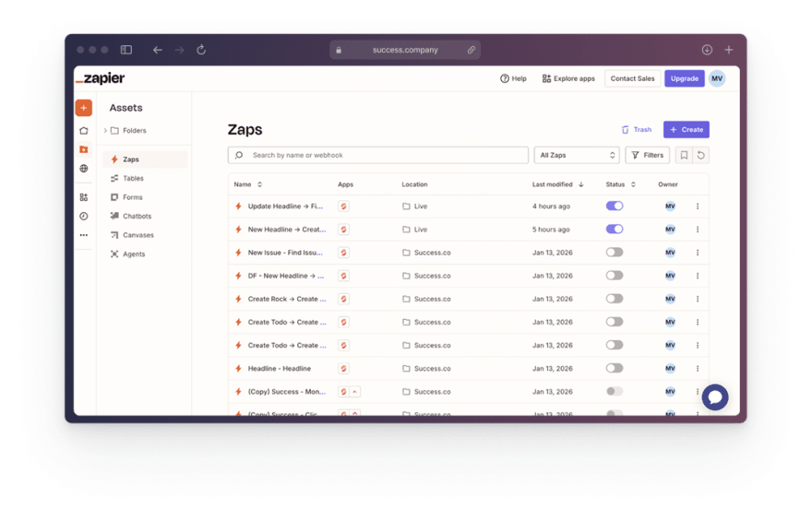The height and width of the screenshot is (519, 812).
Task: Open row menu for Headline - Headline zap
Action: (698, 369)
